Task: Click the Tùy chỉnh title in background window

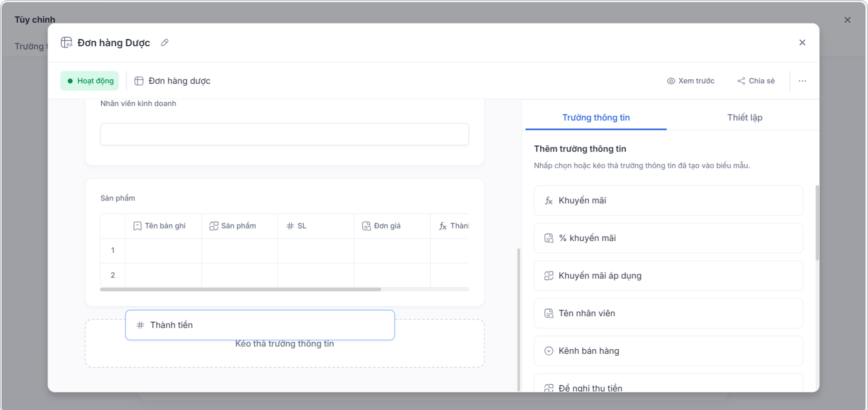Action: pyautogui.click(x=35, y=20)
